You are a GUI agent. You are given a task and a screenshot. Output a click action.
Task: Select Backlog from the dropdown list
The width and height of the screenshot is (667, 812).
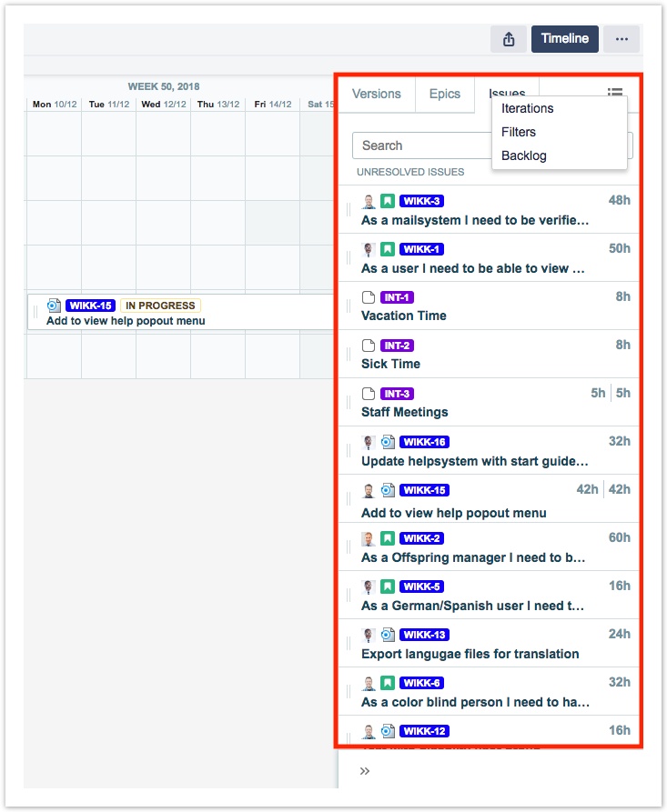click(523, 155)
